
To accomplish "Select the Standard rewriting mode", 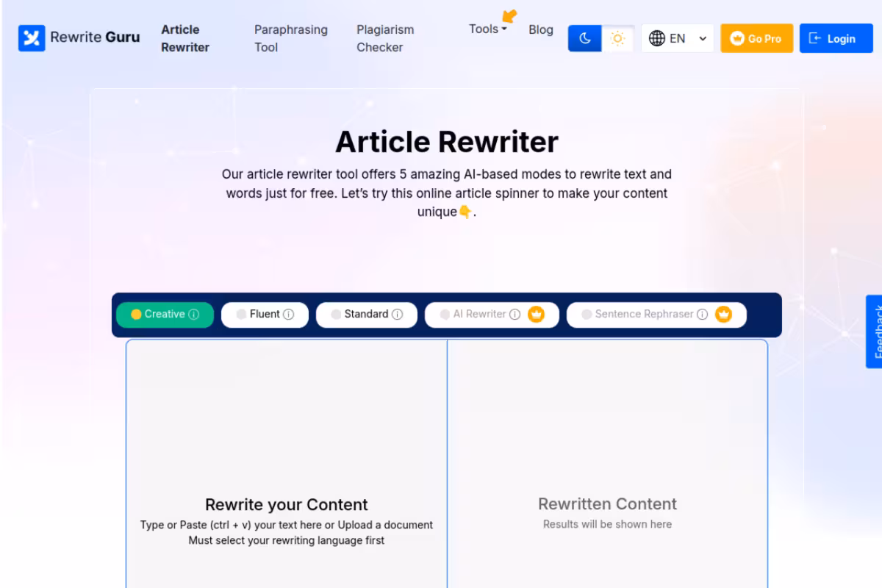I will click(x=366, y=315).
